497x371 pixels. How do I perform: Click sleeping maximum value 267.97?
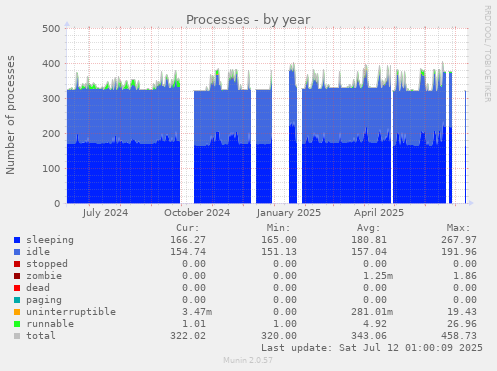(459, 240)
